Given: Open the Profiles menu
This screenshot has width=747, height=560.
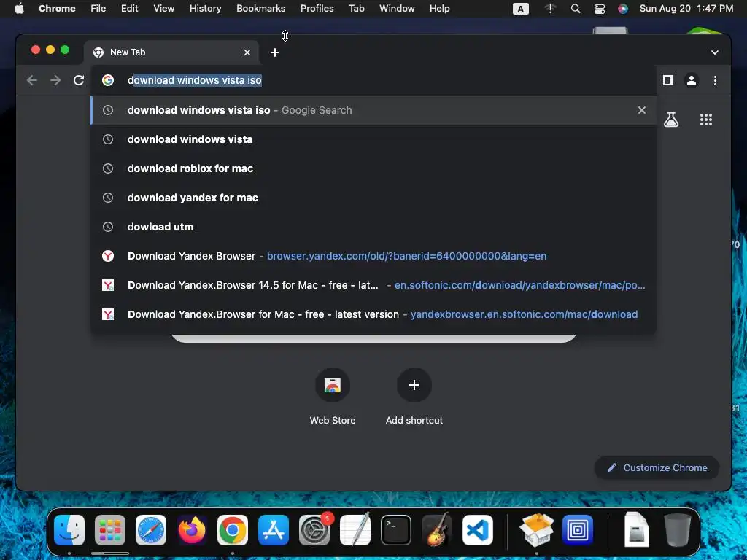Looking at the screenshot, I should pyautogui.click(x=317, y=9).
